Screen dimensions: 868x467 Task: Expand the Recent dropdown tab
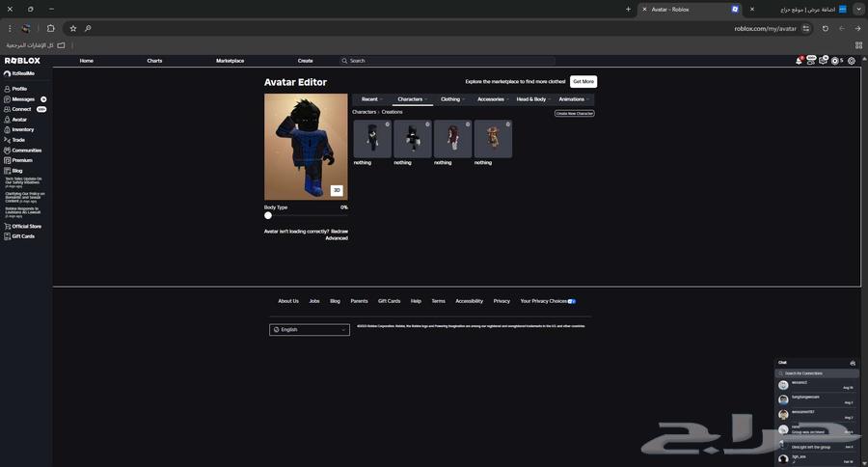[372, 99]
